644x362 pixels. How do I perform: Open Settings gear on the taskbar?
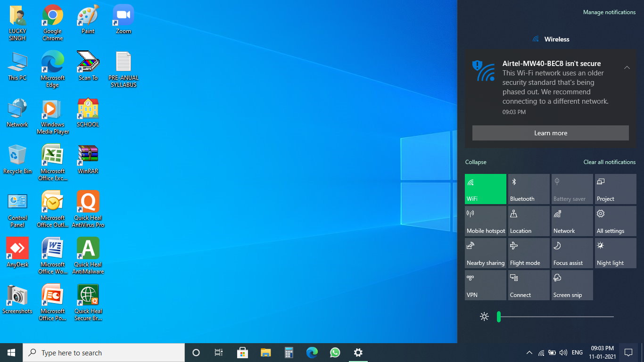click(x=358, y=353)
